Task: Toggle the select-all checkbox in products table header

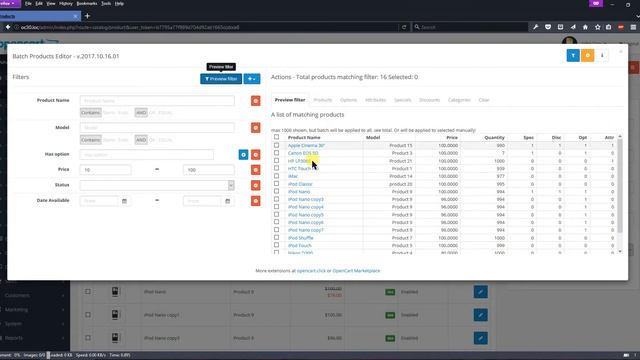Action: coord(276,137)
